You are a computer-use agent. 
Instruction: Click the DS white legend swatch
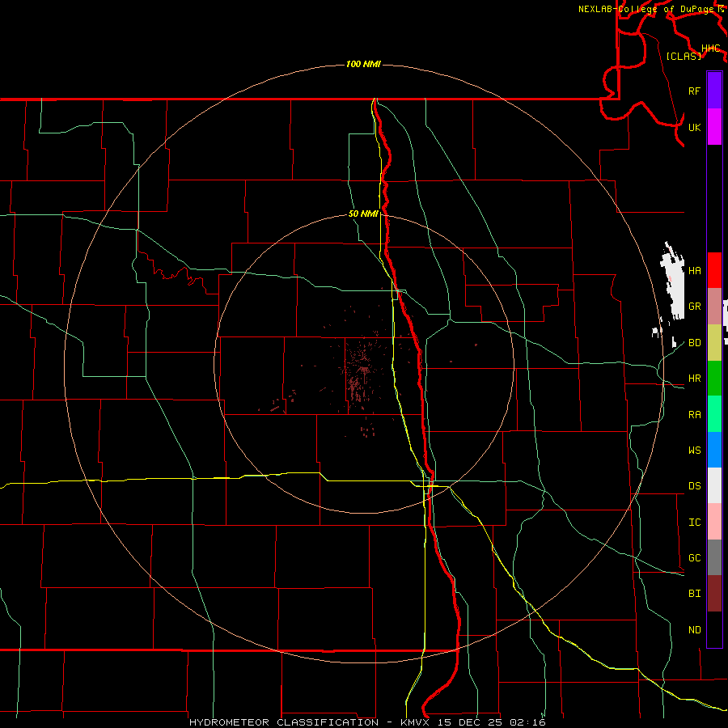[x=714, y=485]
